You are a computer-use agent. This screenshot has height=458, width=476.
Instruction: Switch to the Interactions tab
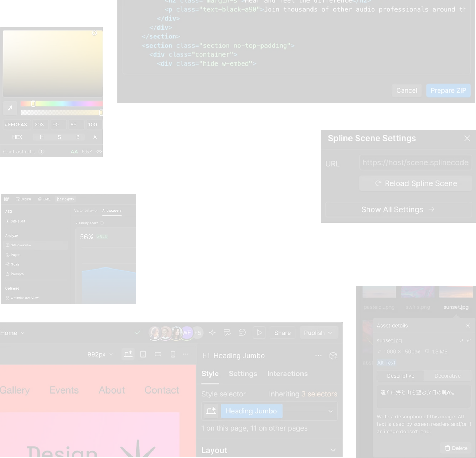(x=288, y=374)
